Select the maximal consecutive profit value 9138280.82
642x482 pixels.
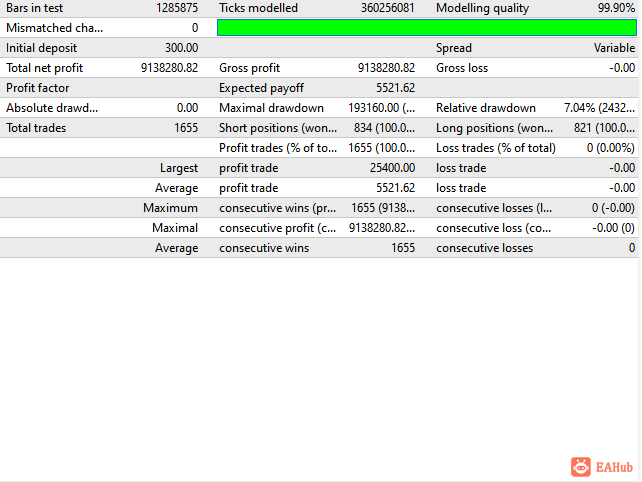click(x=382, y=229)
